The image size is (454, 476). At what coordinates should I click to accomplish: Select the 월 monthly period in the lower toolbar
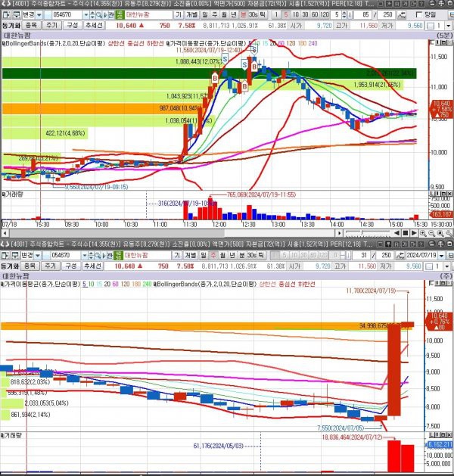(222, 255)
